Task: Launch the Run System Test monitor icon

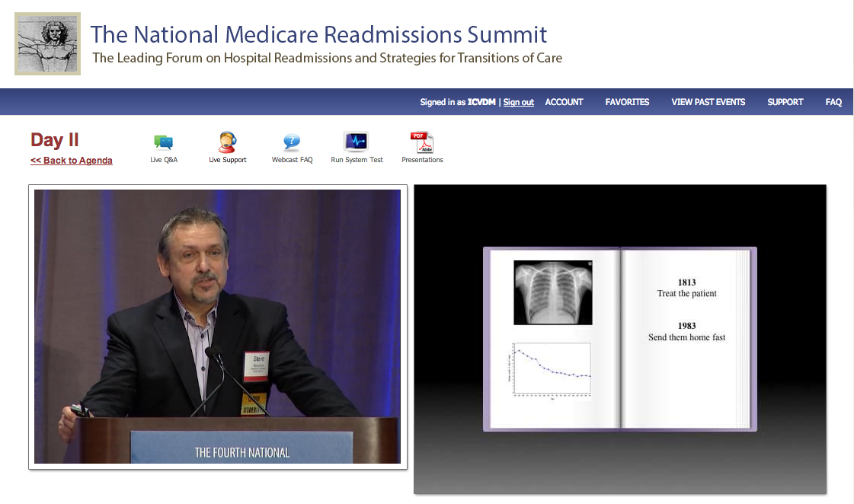Action: point(357,142)
